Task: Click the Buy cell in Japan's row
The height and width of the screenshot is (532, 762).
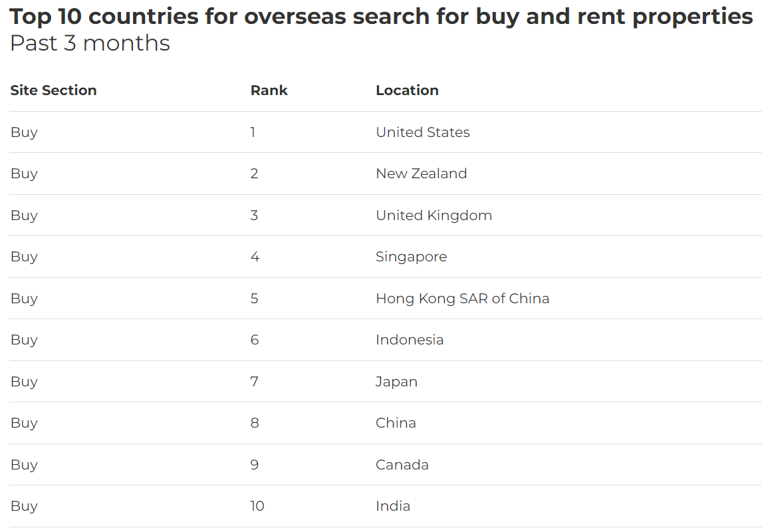Action: [x=24, y=382]
